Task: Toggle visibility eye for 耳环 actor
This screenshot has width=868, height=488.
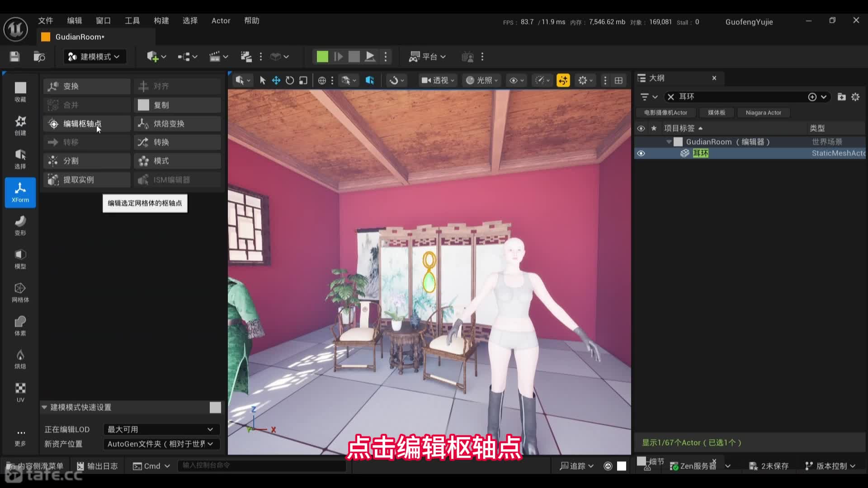Action: coord(641,153)
